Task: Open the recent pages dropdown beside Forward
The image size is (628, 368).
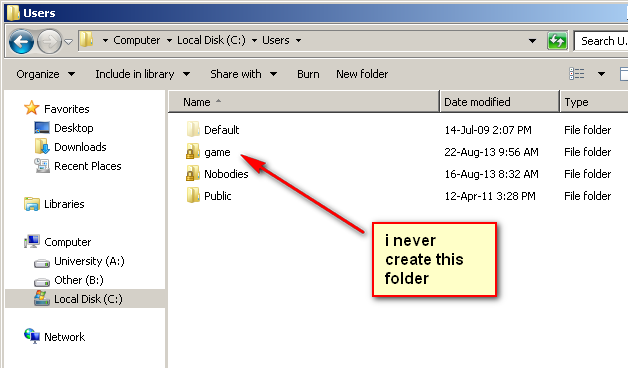Action: coord(68,42)
